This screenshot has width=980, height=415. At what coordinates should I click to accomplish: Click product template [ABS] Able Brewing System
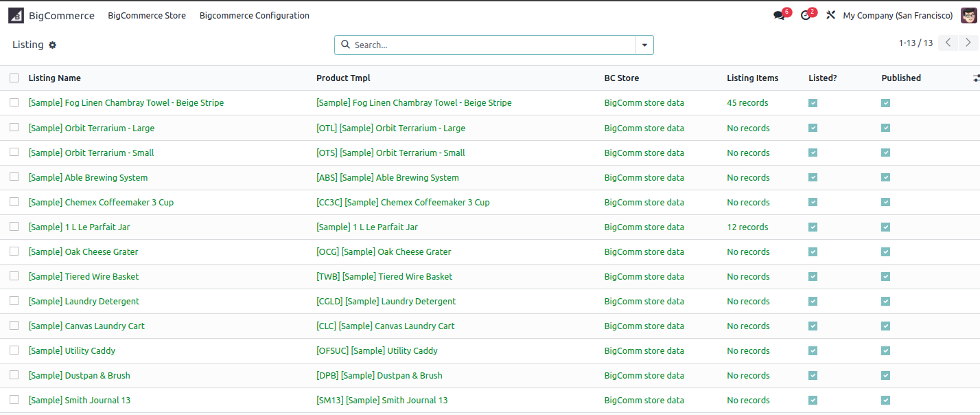388,177
